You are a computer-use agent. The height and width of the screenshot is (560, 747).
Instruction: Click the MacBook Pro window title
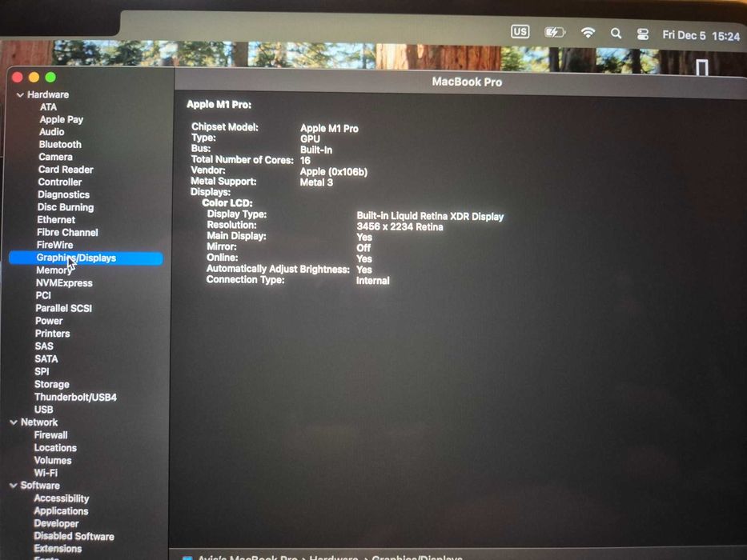(467, 82)
